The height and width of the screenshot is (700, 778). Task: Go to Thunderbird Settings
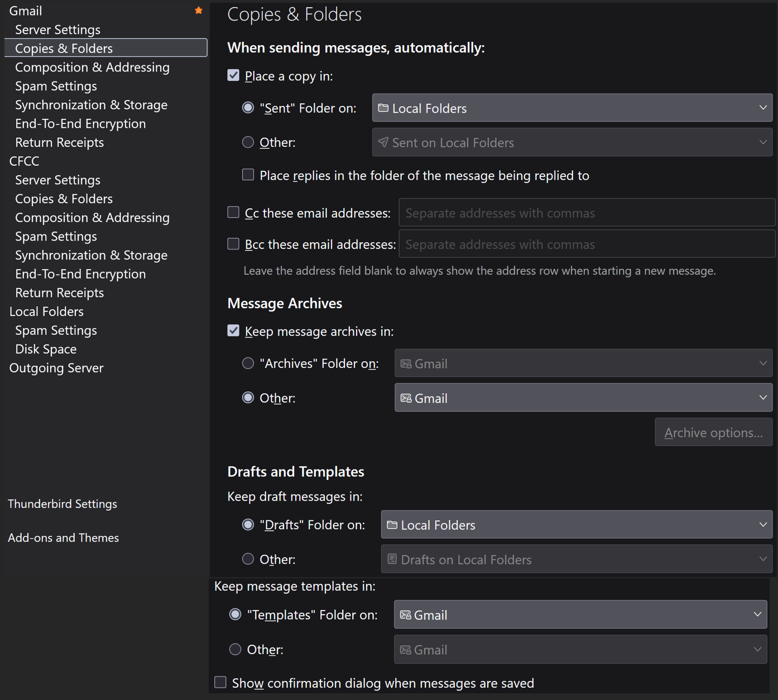pyautogui.click(x=63, y=504)
